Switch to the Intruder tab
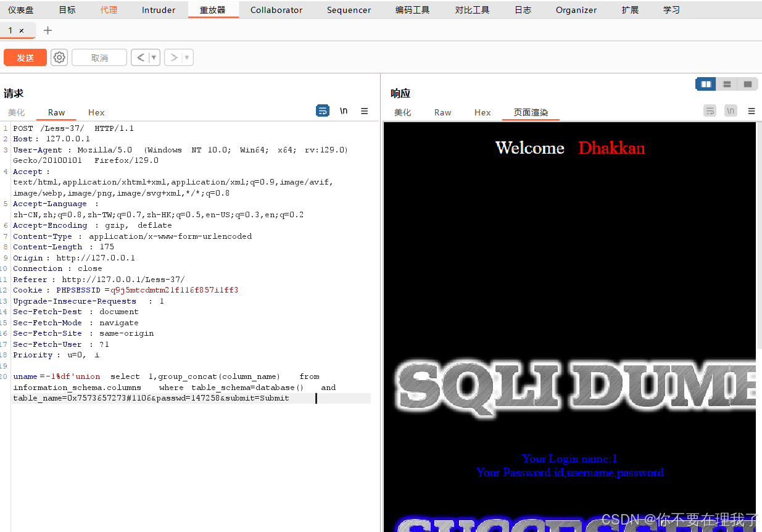The image size is (762, 532). click(159, 10)
